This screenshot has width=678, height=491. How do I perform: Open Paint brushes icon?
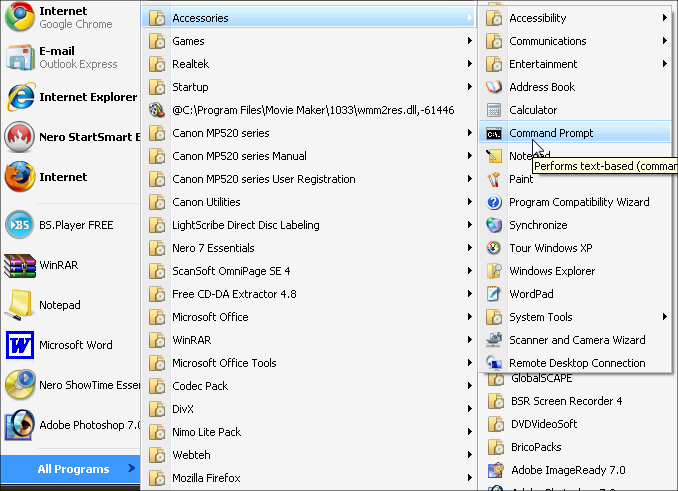(494, 179)
